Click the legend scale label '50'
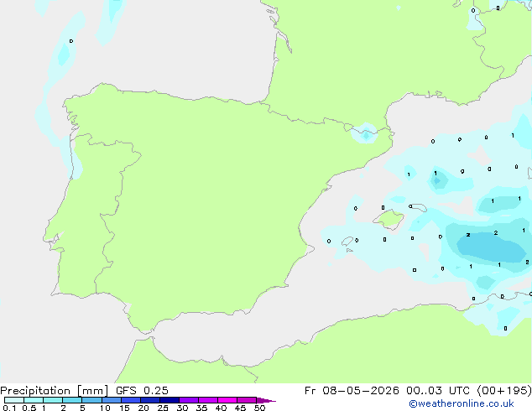The width and height of the screenshot is (532, 411). (x=259, y=408)
